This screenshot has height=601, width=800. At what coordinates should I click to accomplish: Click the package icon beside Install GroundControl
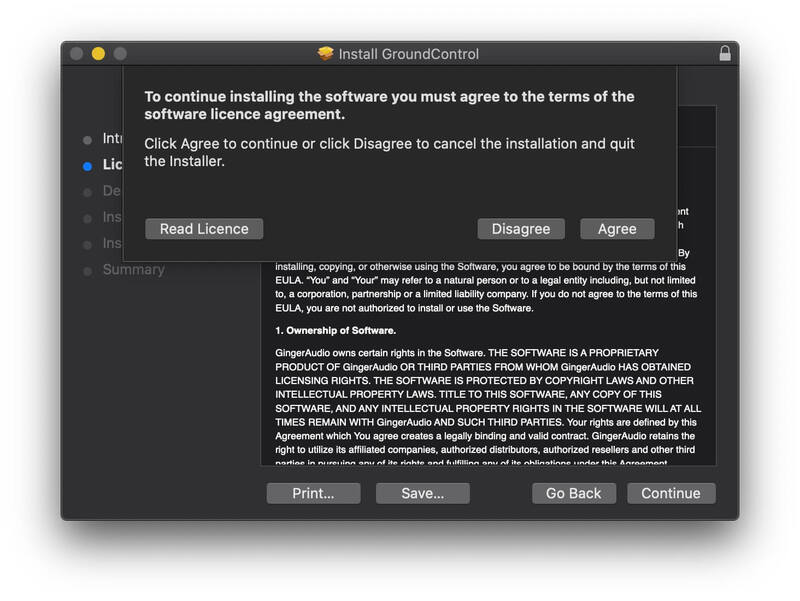tap(326, 53)
